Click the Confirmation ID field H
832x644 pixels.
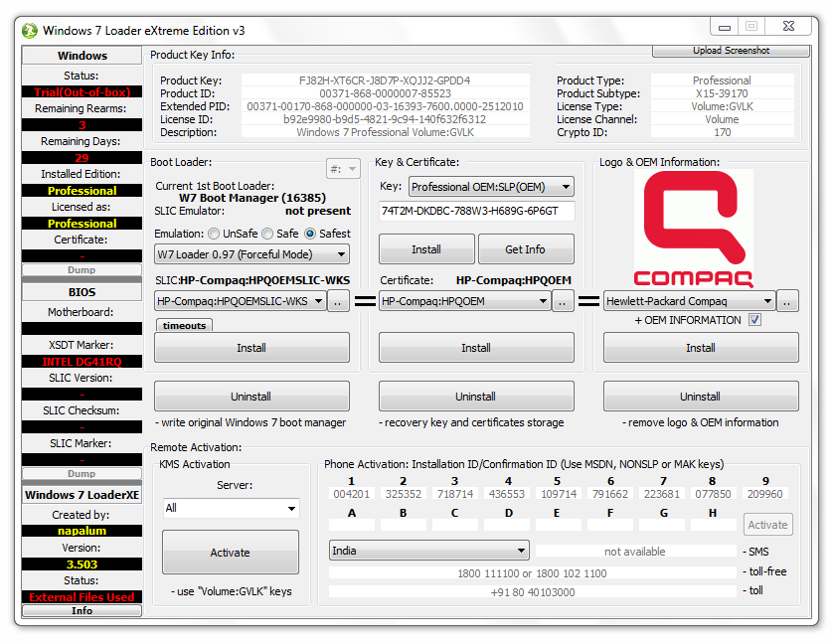pyautogui.click(x=713, y=525)
